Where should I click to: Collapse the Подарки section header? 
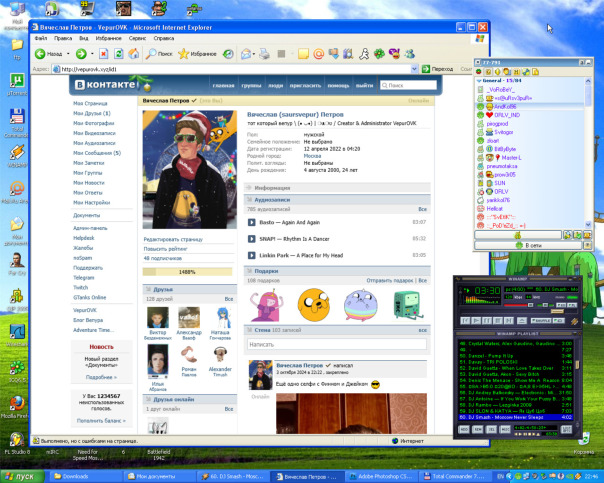coord(337,271)
